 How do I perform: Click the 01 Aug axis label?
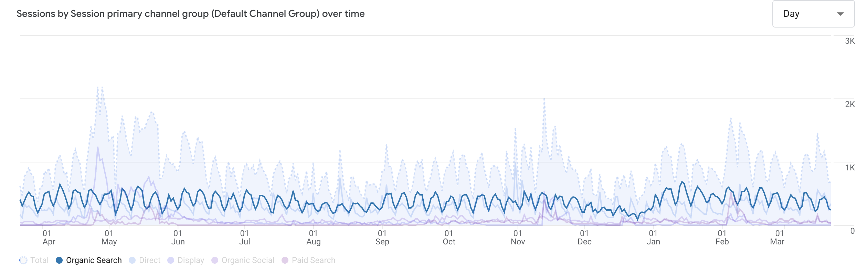click(313, 238)
